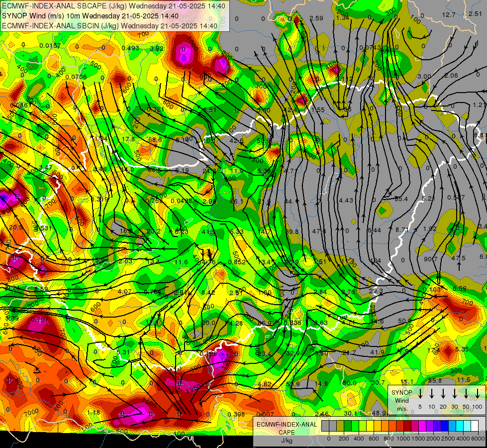
Task: Click the 6.44 value on the map
Action: coord(374,230)
